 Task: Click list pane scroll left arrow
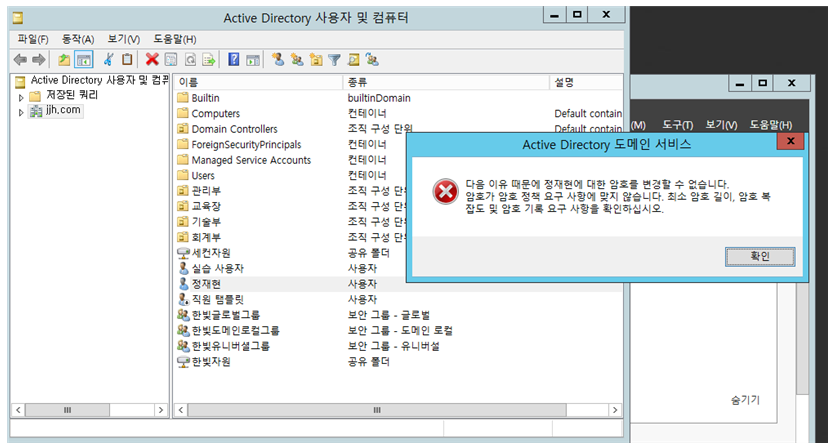point(181,410)
